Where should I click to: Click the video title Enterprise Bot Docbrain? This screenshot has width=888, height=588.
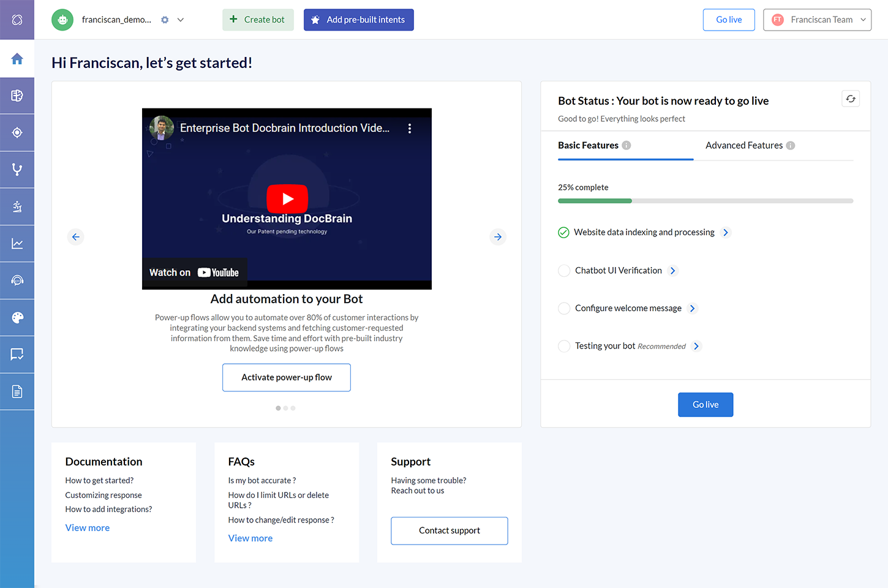click(x=285, y=128)
